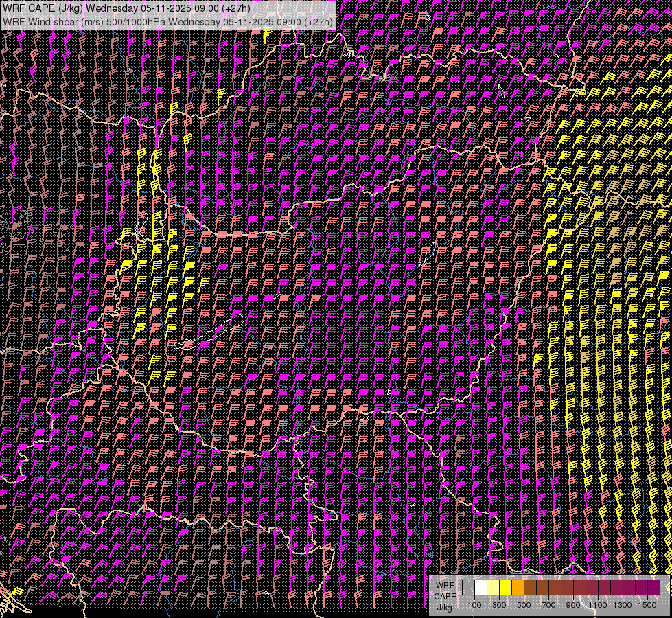Select the orange CAPE legend swatch
672x618 pixels.
click(x=518, y=588)
